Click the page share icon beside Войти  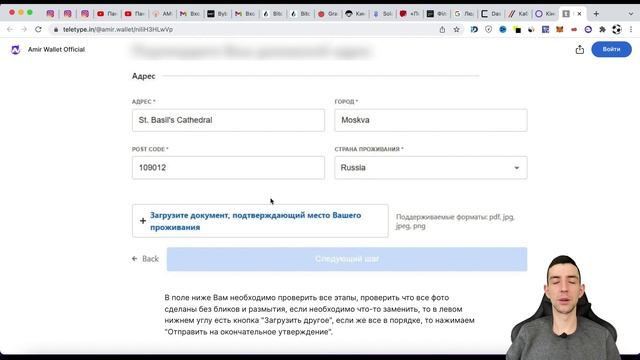point(580,49)
